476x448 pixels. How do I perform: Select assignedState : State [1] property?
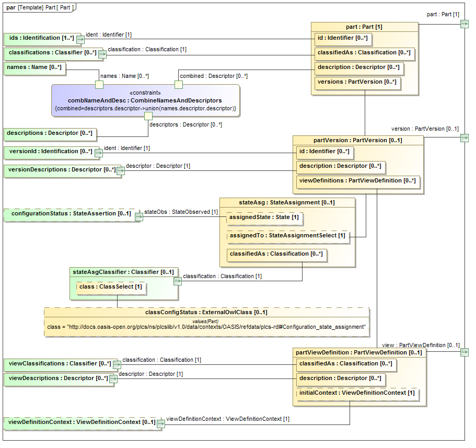pos(264,218)
